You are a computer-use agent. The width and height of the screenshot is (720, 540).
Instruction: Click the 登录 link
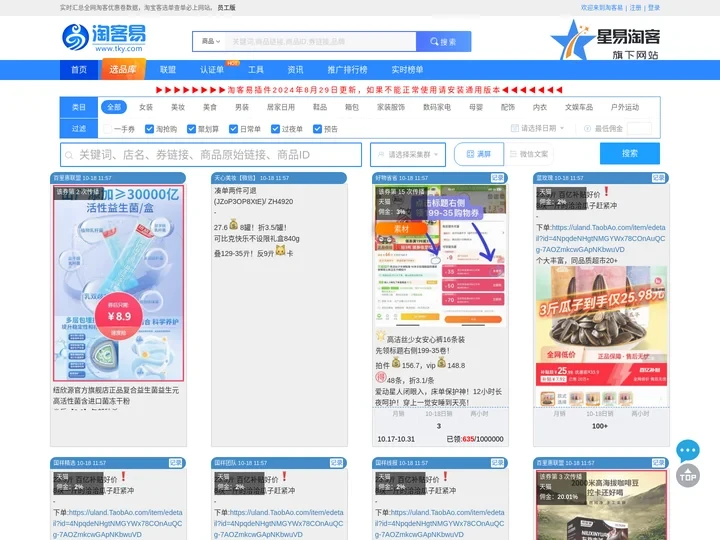[x=654, y=8]
